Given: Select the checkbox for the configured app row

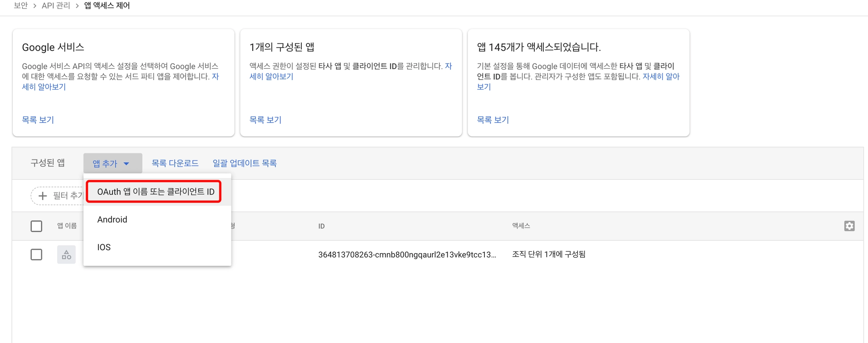Looking at the screenshot, I should (36, 255).
